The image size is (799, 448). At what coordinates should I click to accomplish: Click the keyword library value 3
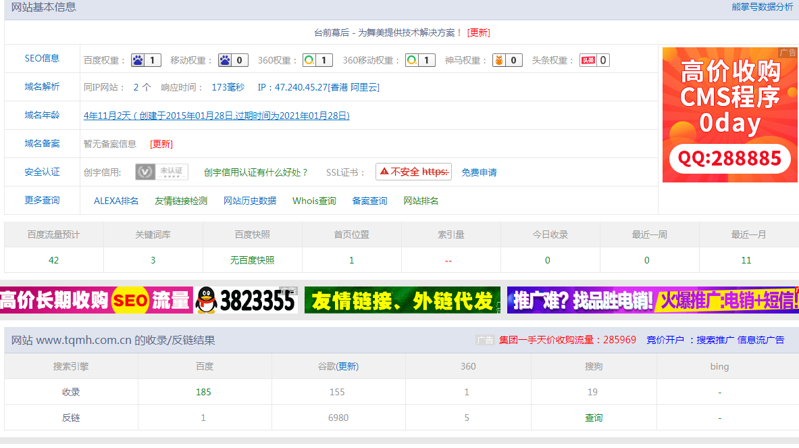(x=153, y=260)
